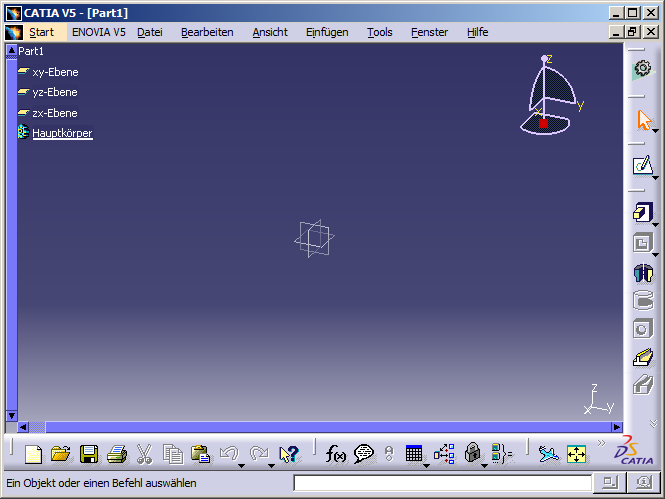
Task: Choose the Select arrow tool
Action: [644, 120]
